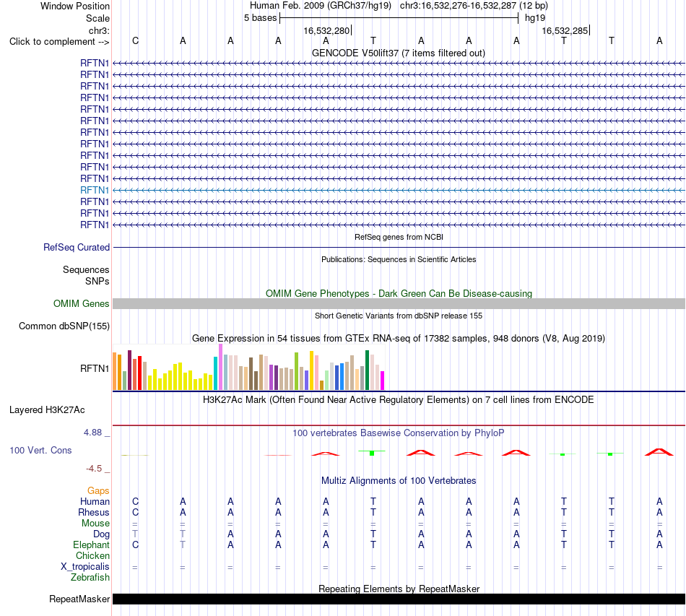Click the black RepeatMasker bar
This screenshot has width=686, height=616.
(x=399, y=599)
